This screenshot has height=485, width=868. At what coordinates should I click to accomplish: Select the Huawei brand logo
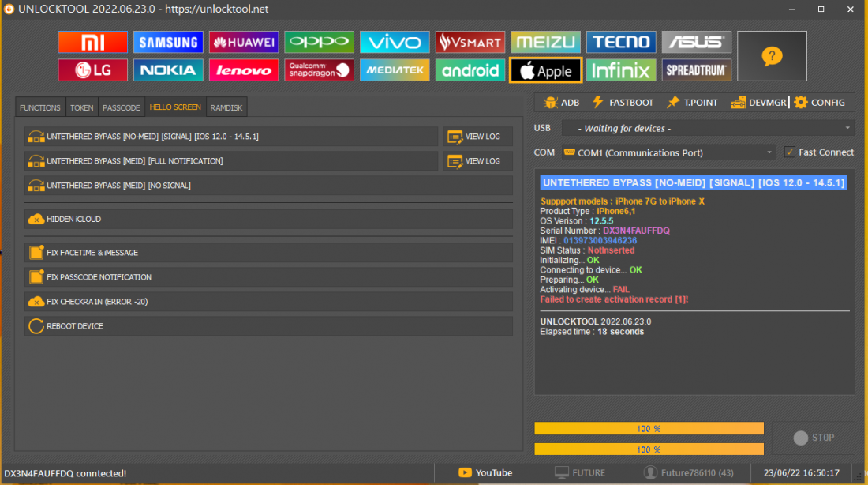coord(244,42)
